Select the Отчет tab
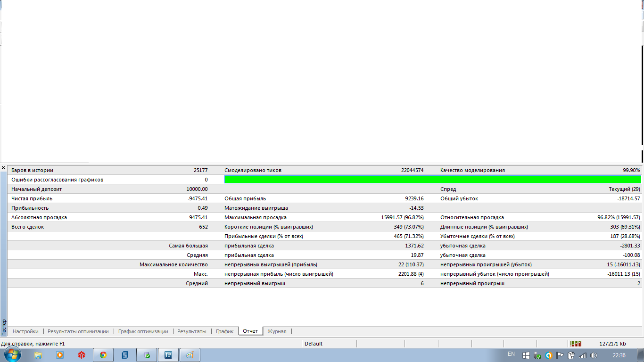644x362 pixels. point(250,331)
